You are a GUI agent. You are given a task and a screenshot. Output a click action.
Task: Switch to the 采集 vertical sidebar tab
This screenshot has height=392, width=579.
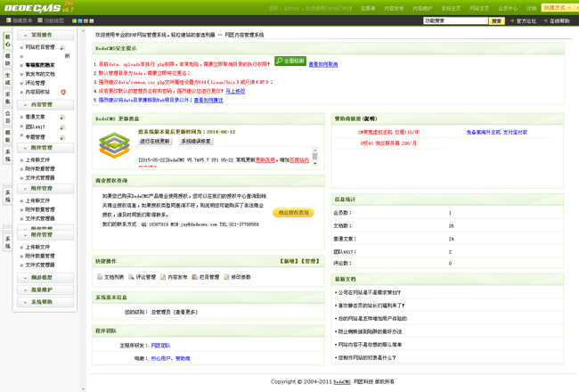8,98
